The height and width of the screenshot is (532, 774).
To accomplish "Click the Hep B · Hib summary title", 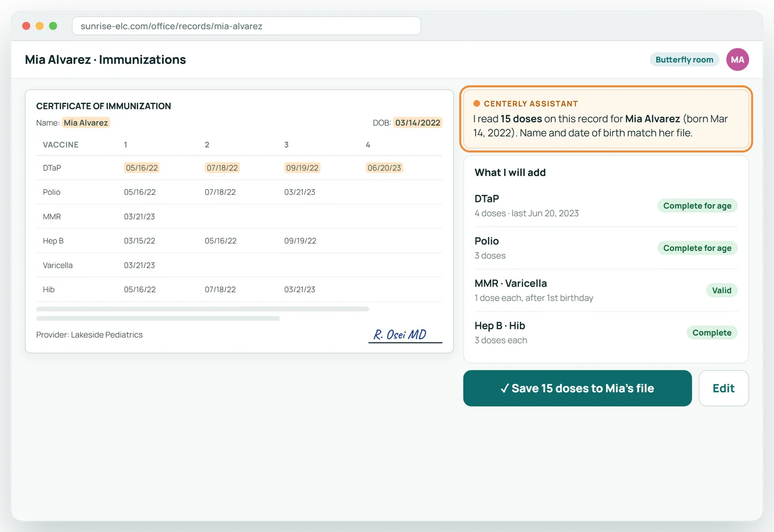I will (x=500, y=326).
